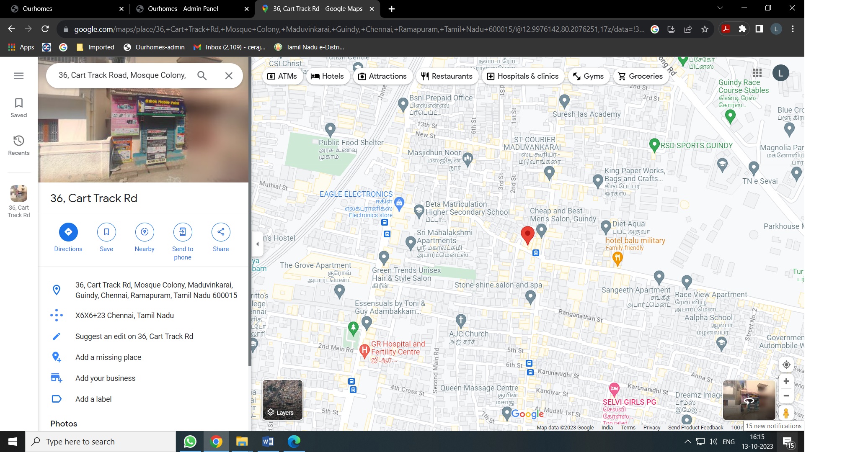Search Nearby places

(x=145, y=238)
